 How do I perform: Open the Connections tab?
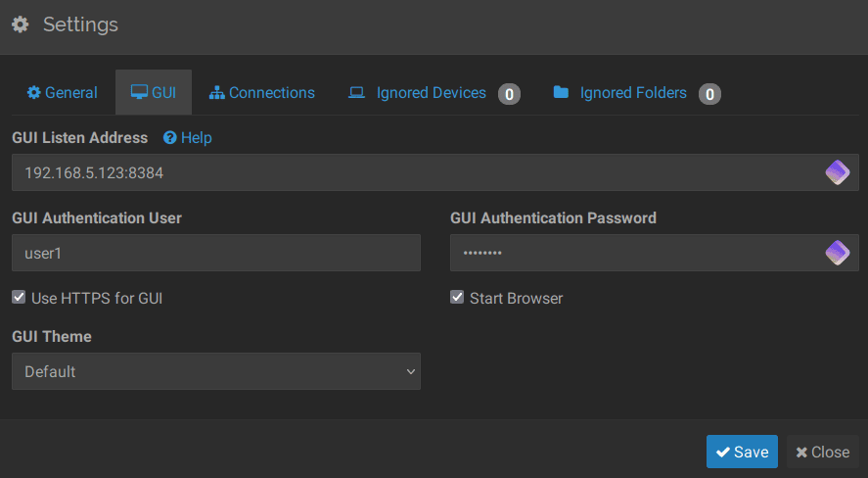tap(262, 92)
